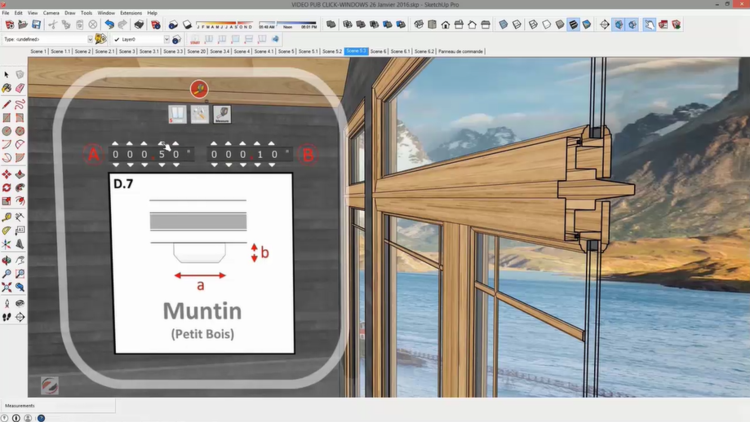Open the Extensions menu
Screen dimensions: 750x422
(x=131, y=13)
